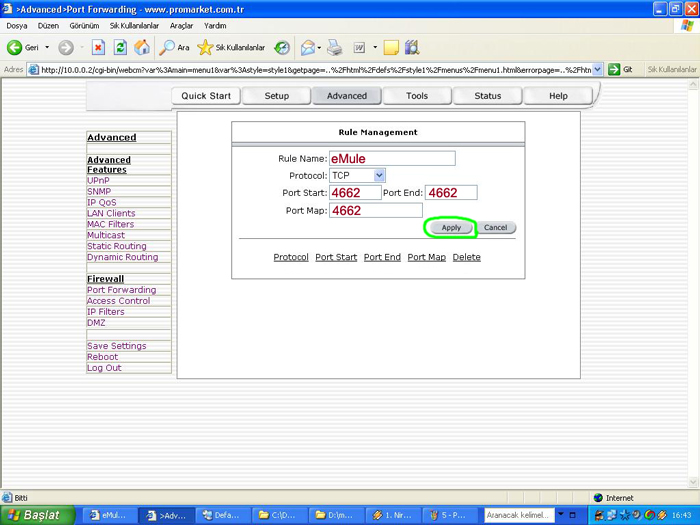Click the History icon in toolbar
The width and height of the screenshot is (700, 525).
(x=282, y=47)
